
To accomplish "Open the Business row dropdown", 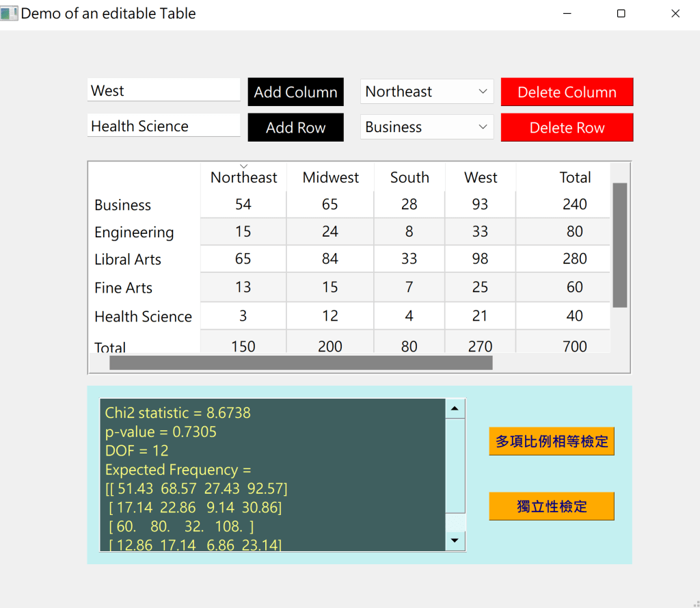I will click(427, 127).
